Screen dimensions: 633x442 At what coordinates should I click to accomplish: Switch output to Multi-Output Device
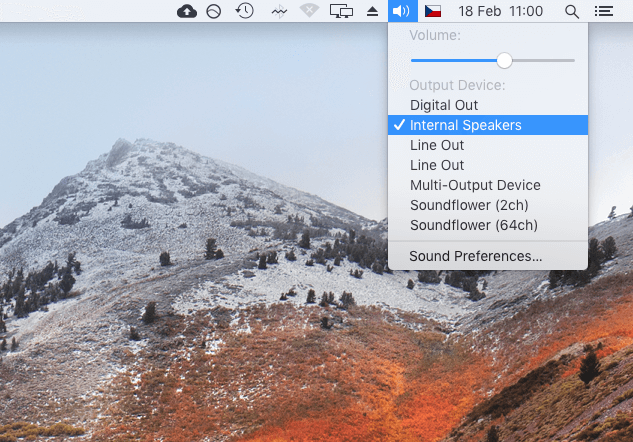click(475, 185)
